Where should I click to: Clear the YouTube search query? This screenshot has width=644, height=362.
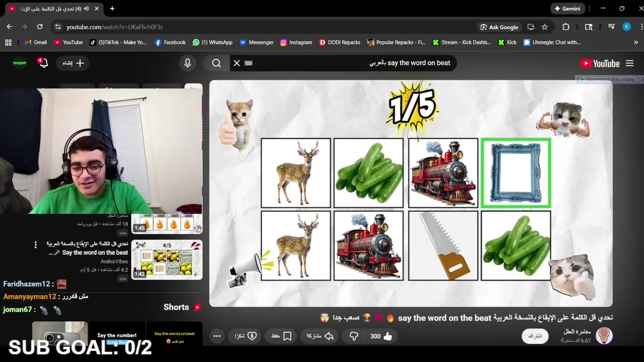pos(236,63)
